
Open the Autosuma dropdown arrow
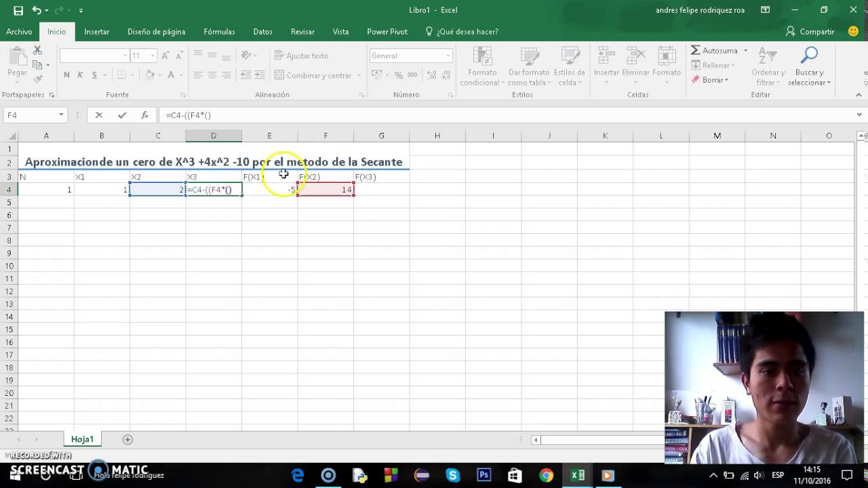pyautogui.click(x=745, y=51)
